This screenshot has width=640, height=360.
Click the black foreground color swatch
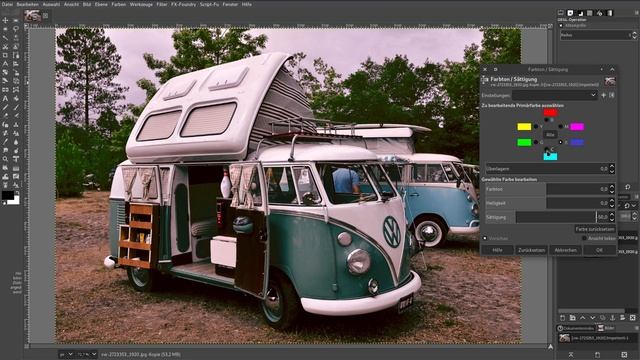tap(7, 195)
